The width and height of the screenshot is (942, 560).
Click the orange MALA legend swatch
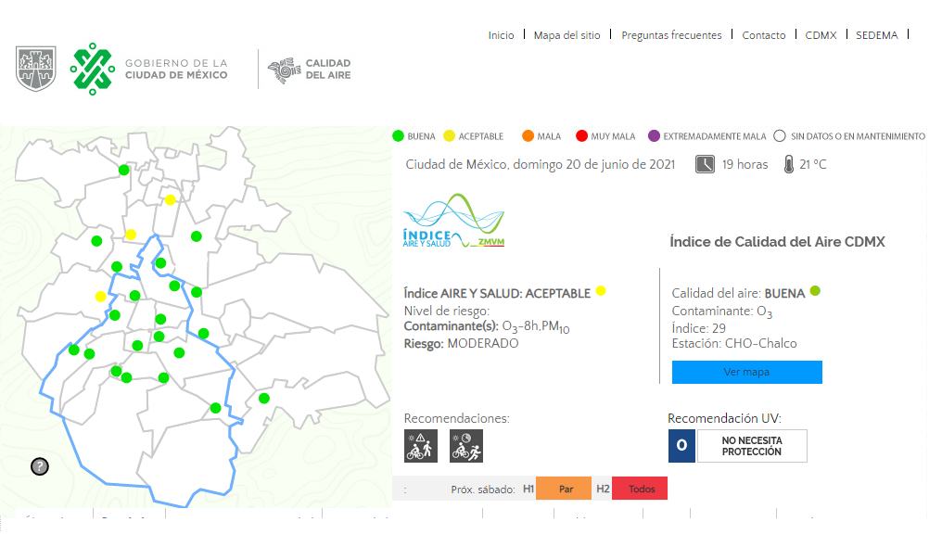pyautogui.click(x=528, y=136)
